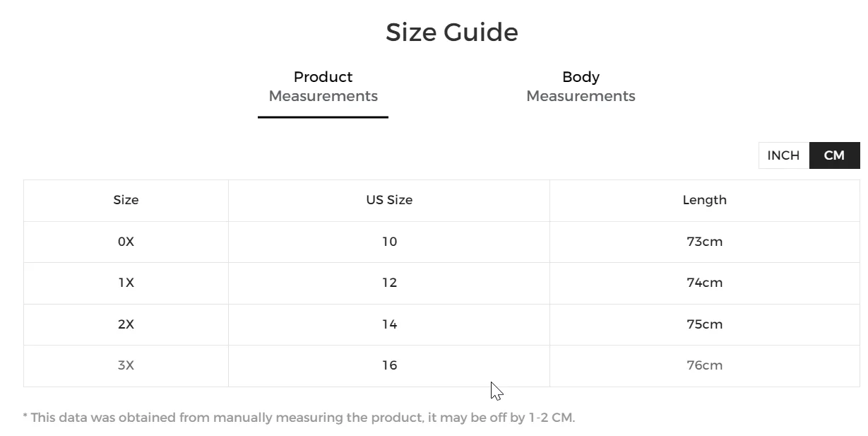The height and width of the screenshot is (436, 868).
Task: Click the 73cm length value
Action: [704, 242]
